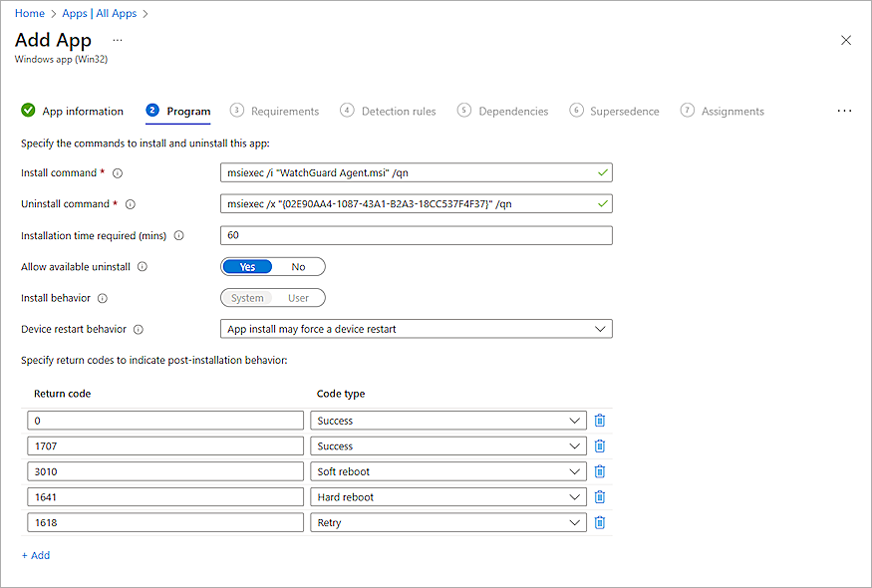Show info for Device restart behavior
Image resolution: width=872 pixels, height=588 pixels.
tap(139, 329)
